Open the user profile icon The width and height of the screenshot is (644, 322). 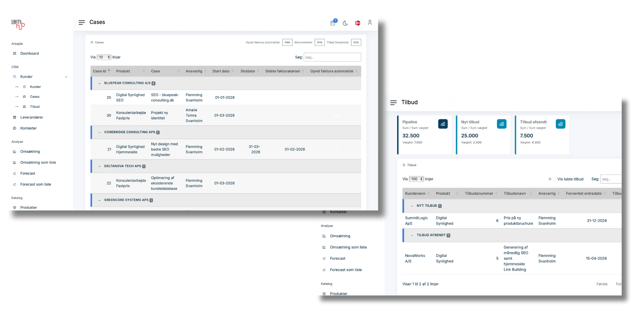click(x=370, y=22)
